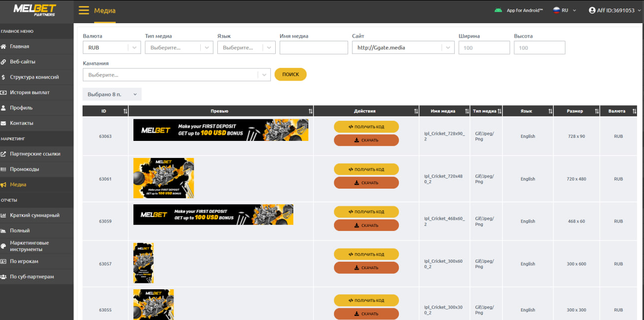Open the Выбрано 8 п. column selector
Image resolution: width=644 pixels, height=320 pixels.
(112, 95)
